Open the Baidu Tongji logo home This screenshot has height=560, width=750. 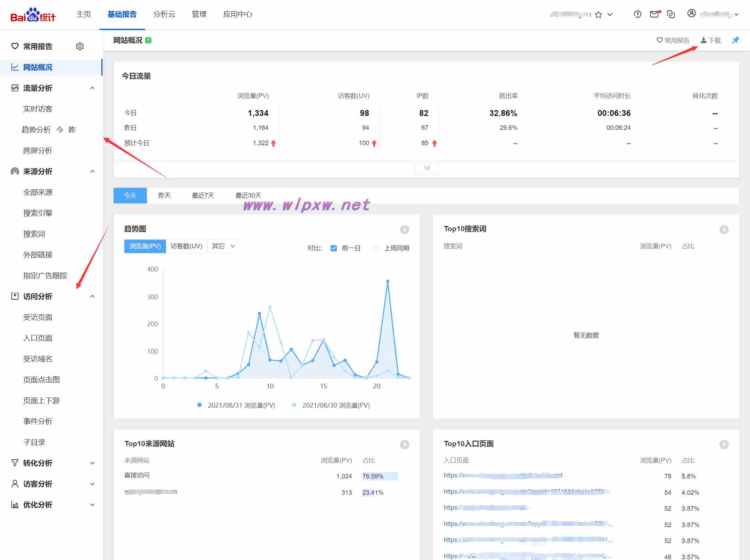(33, 15)
